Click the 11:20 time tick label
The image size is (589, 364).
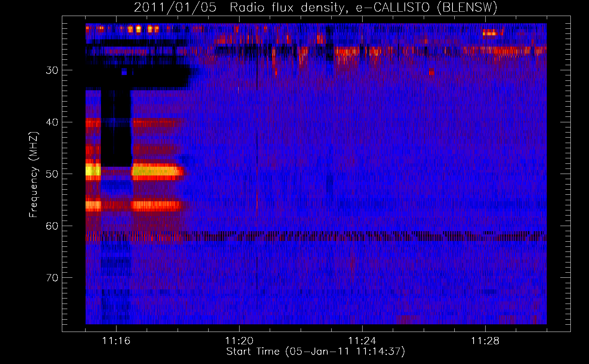239,341
